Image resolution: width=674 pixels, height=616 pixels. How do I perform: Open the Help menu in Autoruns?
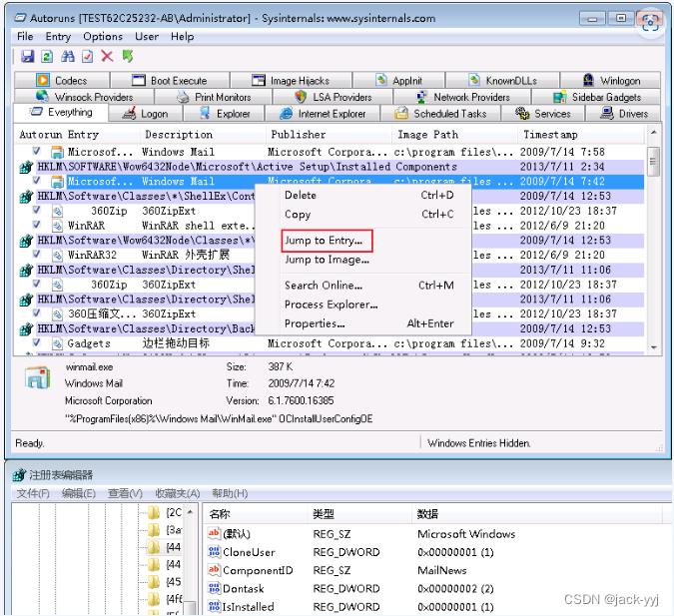[x=183, y=37]
